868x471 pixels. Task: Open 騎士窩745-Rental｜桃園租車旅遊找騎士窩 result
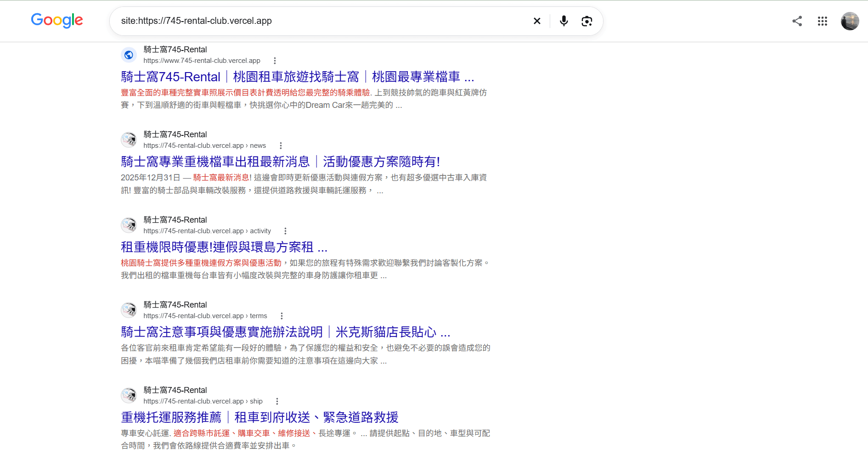click(x=298, y=77)
